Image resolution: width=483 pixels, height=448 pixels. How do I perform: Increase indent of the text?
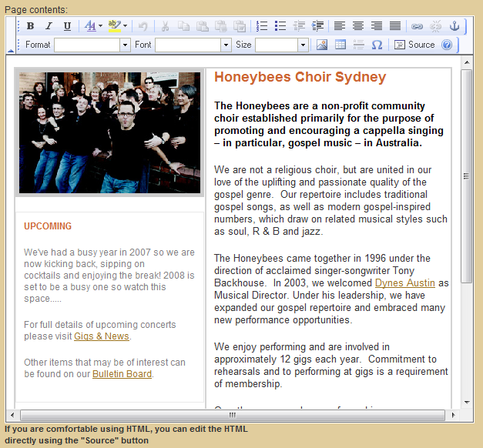click(317, 26)
